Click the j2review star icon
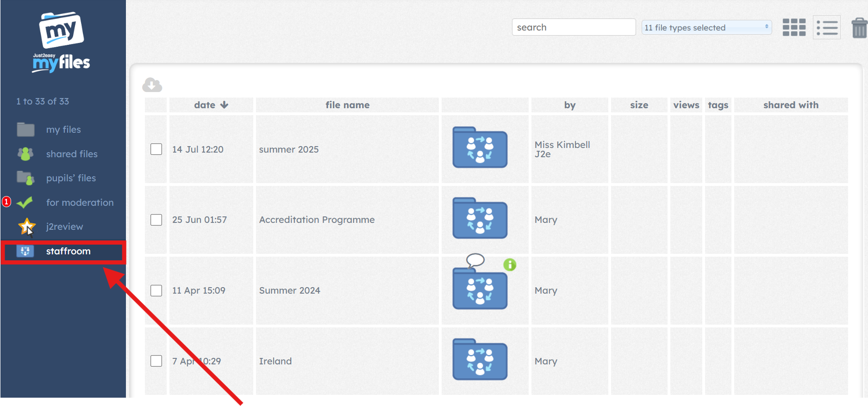 click(27, 226)
